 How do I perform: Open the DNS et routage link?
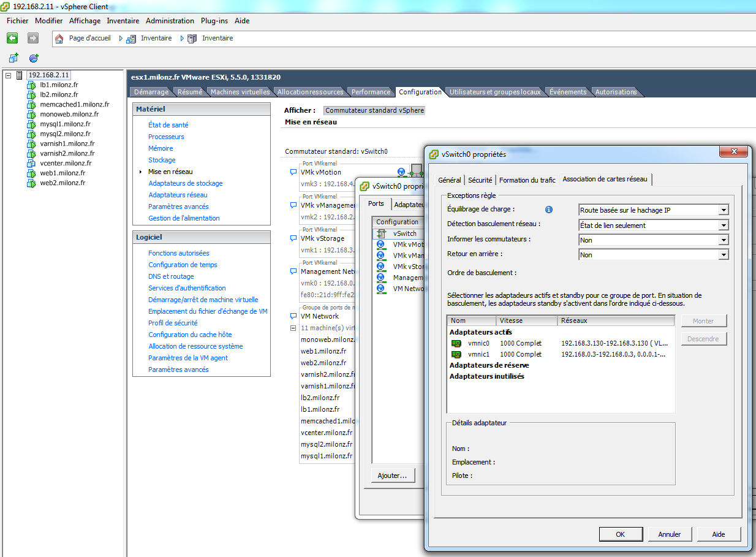tap(171, 276)
